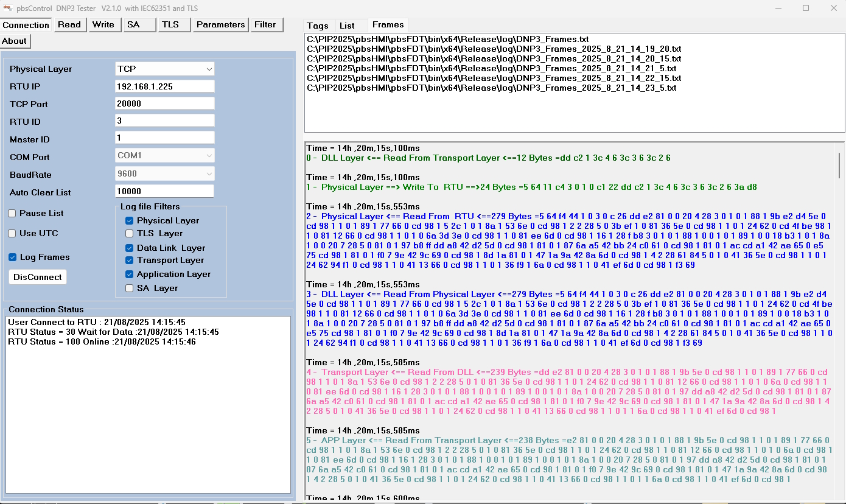Open the Write tab

(x=103, y=25)
